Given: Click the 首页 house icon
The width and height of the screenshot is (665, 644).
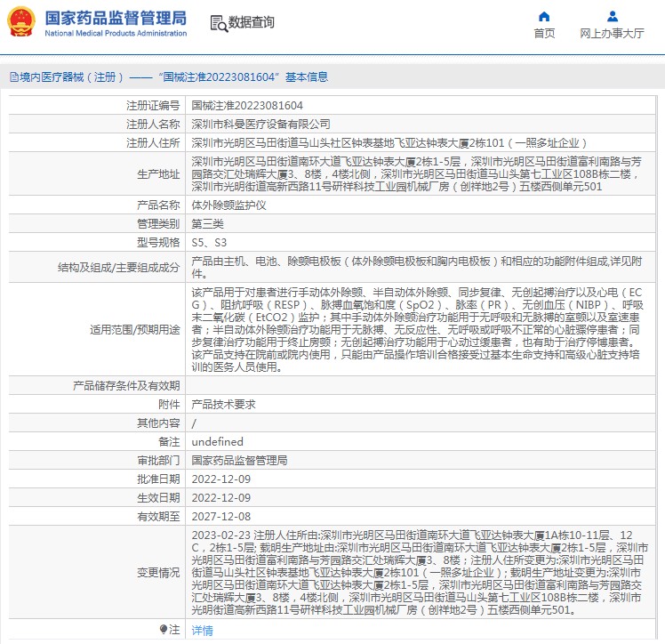Looking at the screenshot, I should coord(544,16).
